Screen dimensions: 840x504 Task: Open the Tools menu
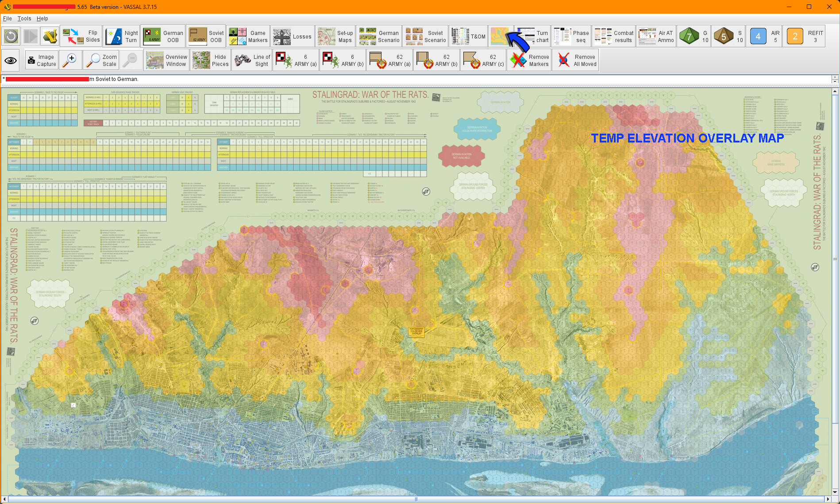[x=24, y=19]
